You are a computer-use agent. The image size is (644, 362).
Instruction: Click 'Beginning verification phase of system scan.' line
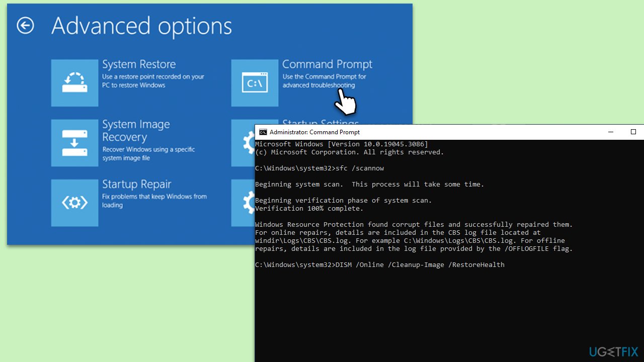tap(344, 201)
